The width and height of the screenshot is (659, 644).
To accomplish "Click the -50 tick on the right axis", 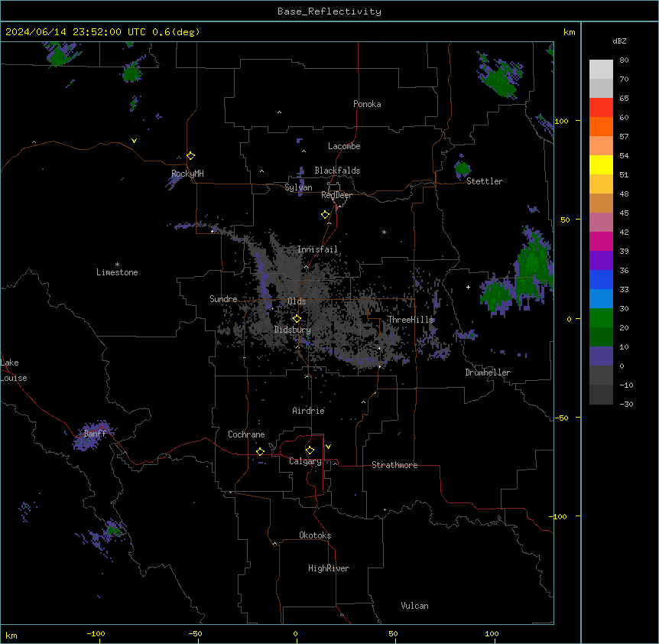I will 561,418.
